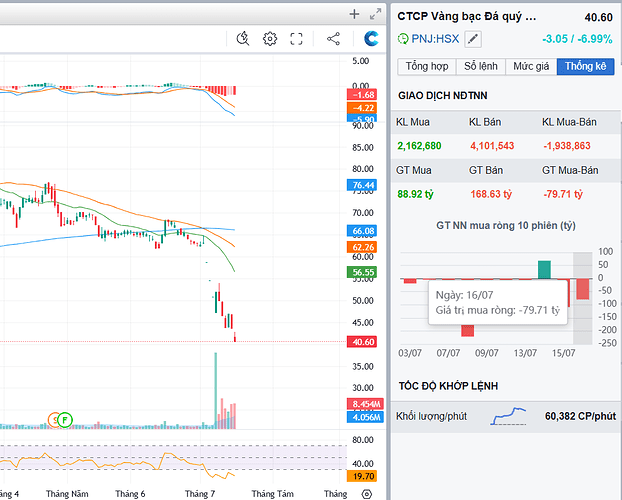Click the 4.056M volume label

(x=365, y=417)
